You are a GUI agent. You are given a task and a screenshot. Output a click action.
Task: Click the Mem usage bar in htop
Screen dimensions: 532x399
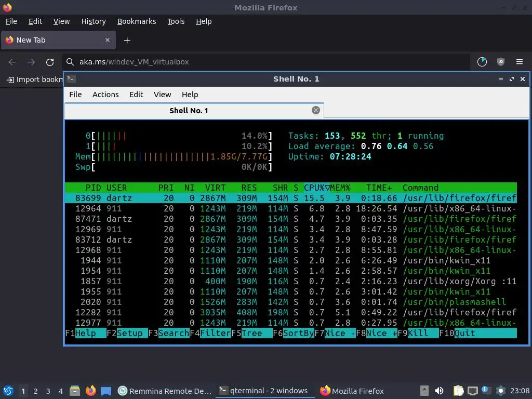174,157
